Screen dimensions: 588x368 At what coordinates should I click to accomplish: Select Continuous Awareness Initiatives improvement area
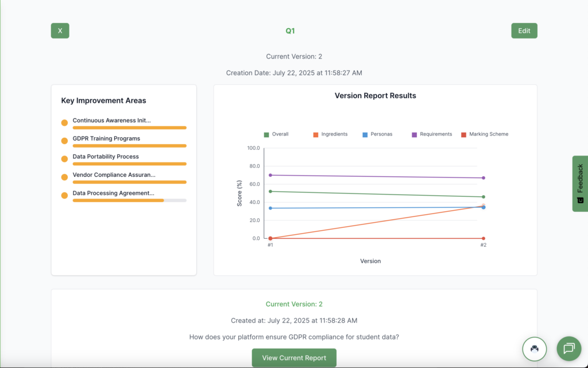pyautogui.click(x=111, y=121)
